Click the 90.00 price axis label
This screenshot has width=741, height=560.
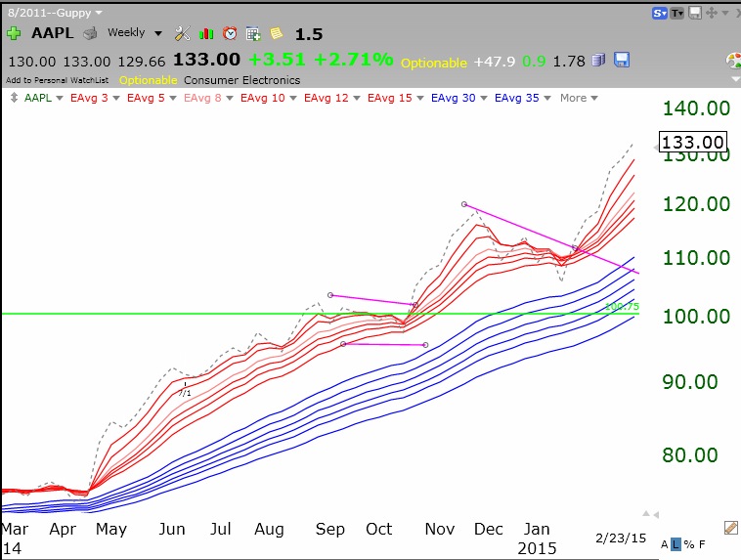(690, 382)
